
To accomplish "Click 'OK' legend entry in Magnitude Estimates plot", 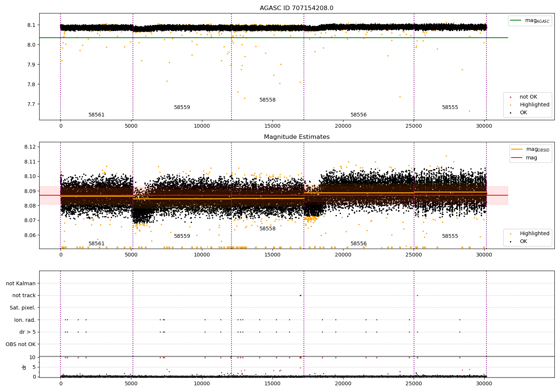I will pos(523,242).
